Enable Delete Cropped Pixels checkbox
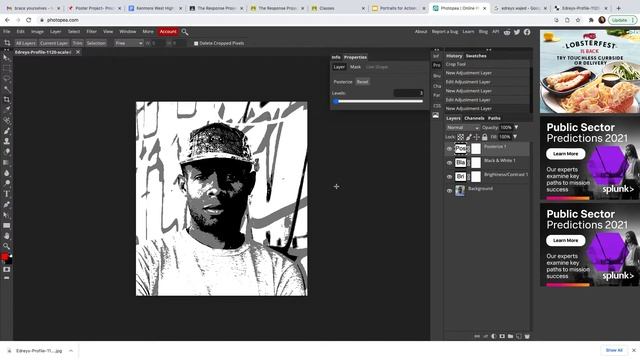The width and height of the screenshot is (640, 360). [x=196, y=43]
